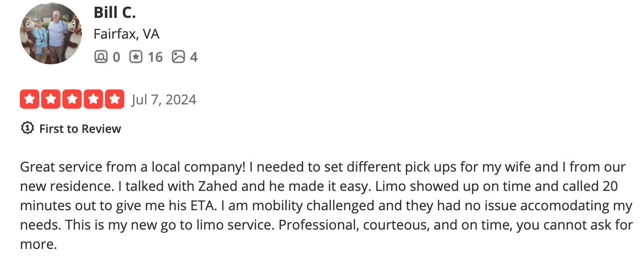Click the photo count 4
The height and width of the screenshot is (261, 644).
pyautogui.click(x=193, y=58)
